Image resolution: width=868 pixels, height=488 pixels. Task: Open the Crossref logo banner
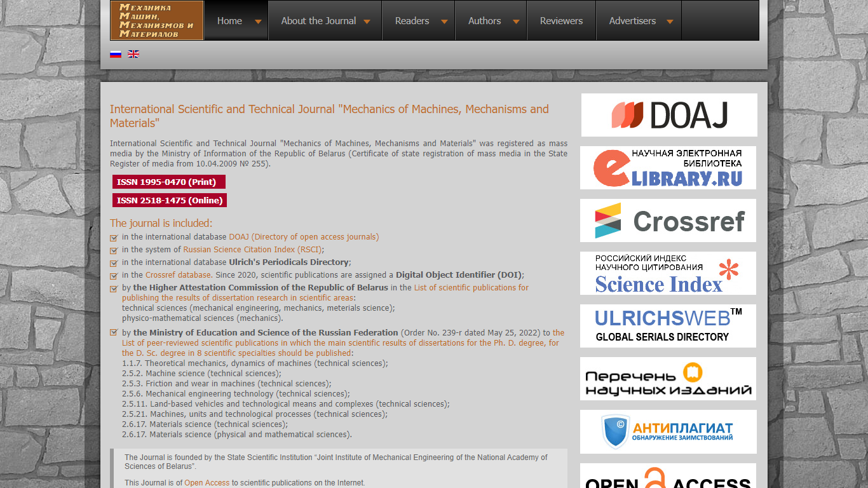point(668,220)
